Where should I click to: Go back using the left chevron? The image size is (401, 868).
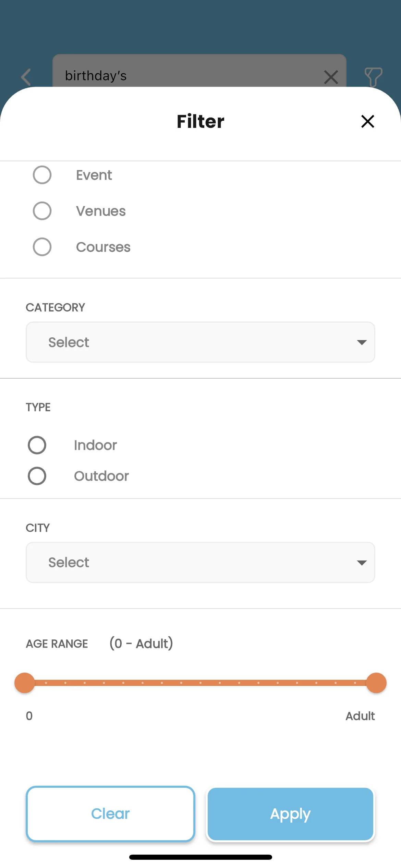click(x=26, y=77)
